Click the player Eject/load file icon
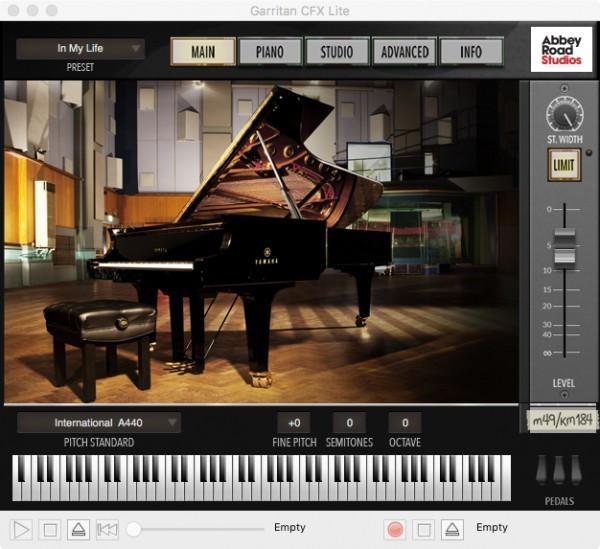The height and width of the screenshot is (549, 600). pyautogui.click(x=78, y=530)
